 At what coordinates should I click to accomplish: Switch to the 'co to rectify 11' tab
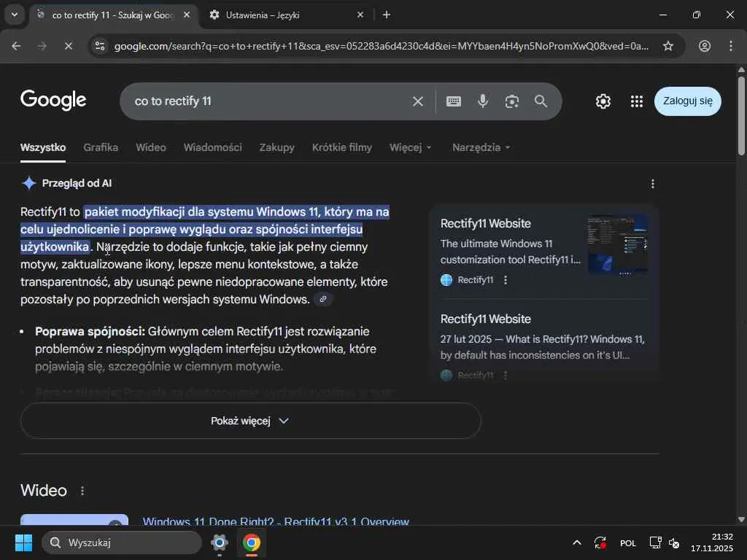click(x=113, y=15)
